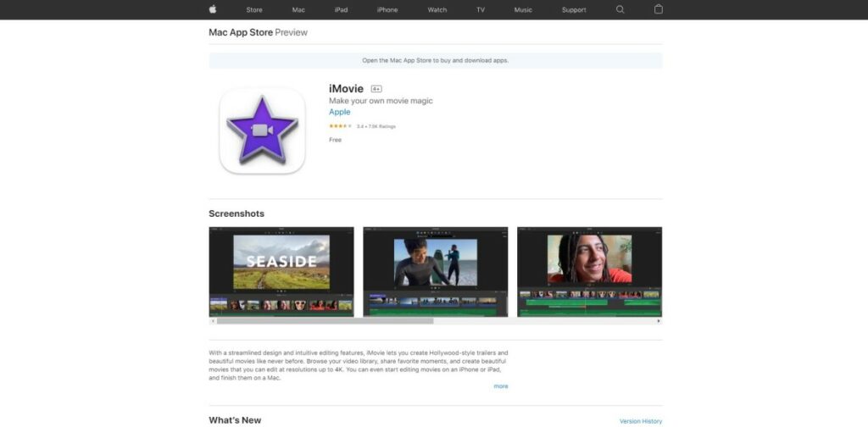Open the Mac menu item
This screenshot has height=427, width=868.
(298, 10)
